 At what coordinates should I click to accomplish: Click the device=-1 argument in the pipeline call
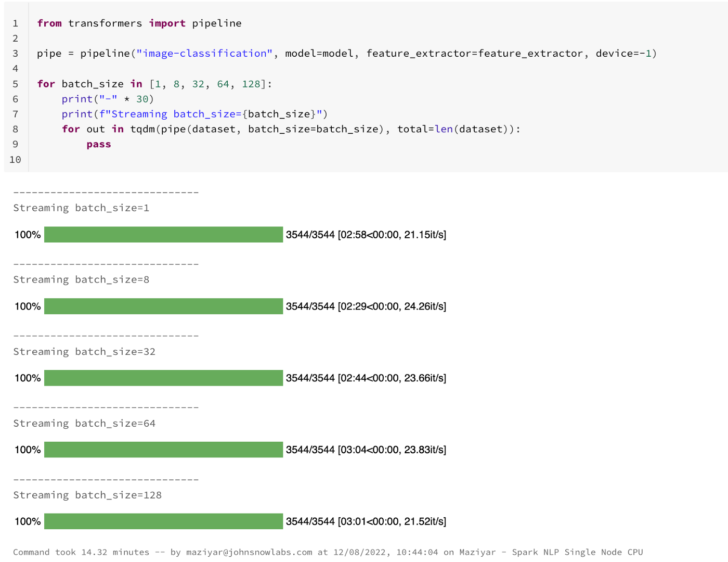coord(623,54)
